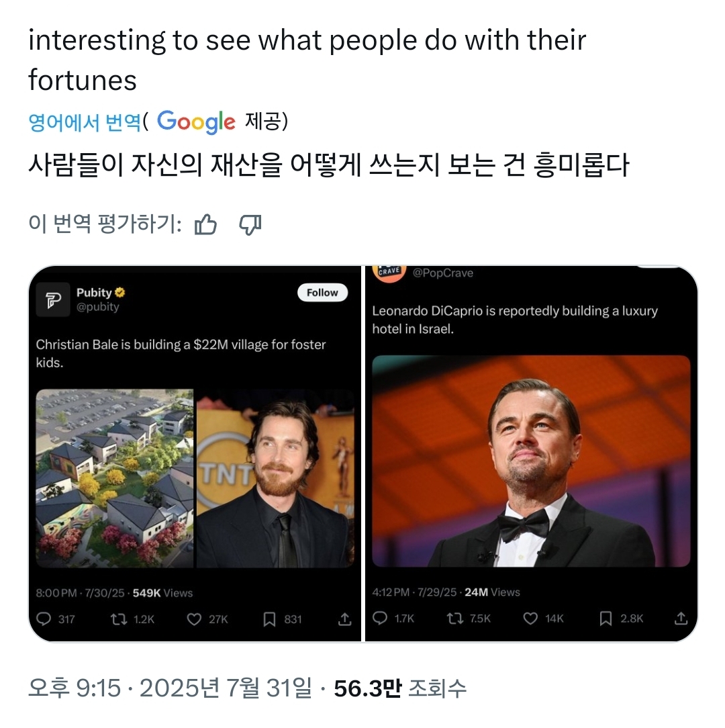The image size is (725, 728).
Task: Click the bookmark icon showing 2.8K
Action: pyautogui.click(x=605, y=619)
